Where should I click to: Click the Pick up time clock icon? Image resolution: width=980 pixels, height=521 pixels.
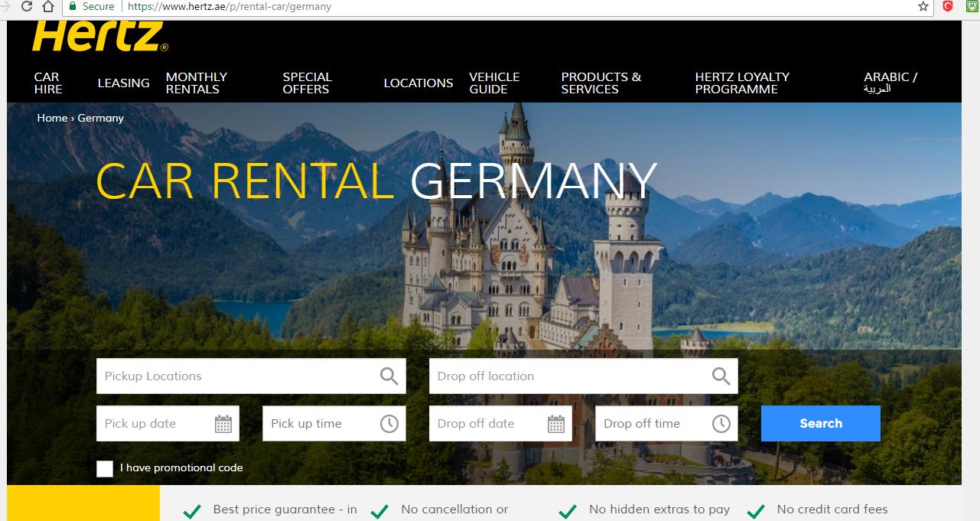pyautogui.click(x=389, y=424)
